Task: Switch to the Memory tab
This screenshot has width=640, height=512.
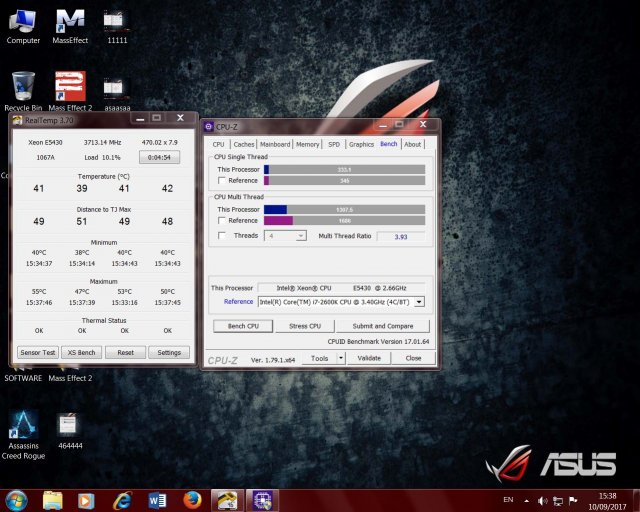Action: [307, 144]
